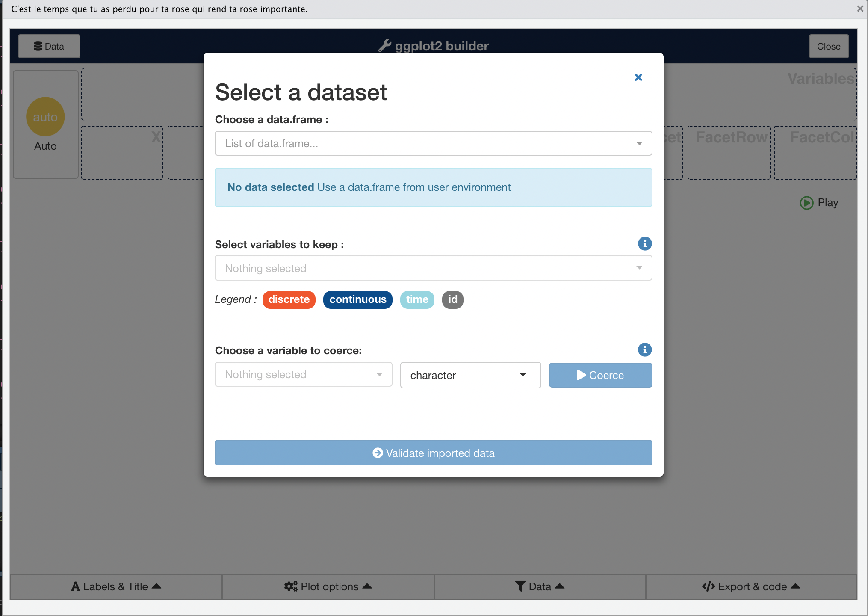Select the auto geom icon
The image size is (868, 616).
45,117
